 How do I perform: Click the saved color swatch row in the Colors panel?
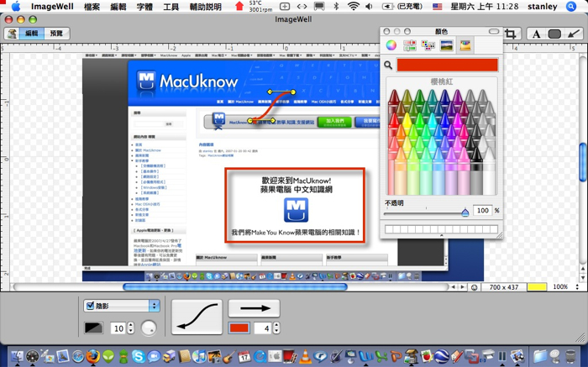coord(441,229)
